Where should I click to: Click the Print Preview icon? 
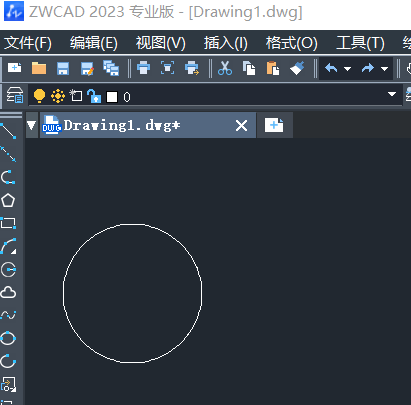[167, 68]
